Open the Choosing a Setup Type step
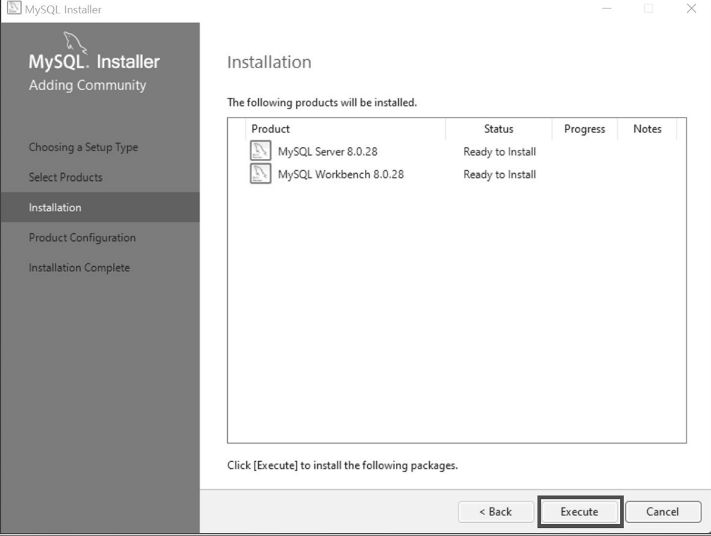This screenshot has height=536, width=711. (83, 147)
